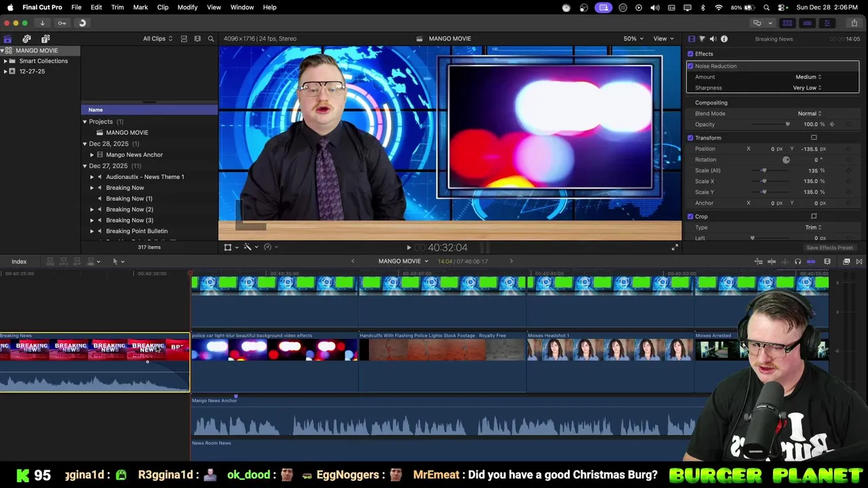868x488 pixels.
Task: Show the Libraries sidebar clapperboard icon
Action: [7, 39]
